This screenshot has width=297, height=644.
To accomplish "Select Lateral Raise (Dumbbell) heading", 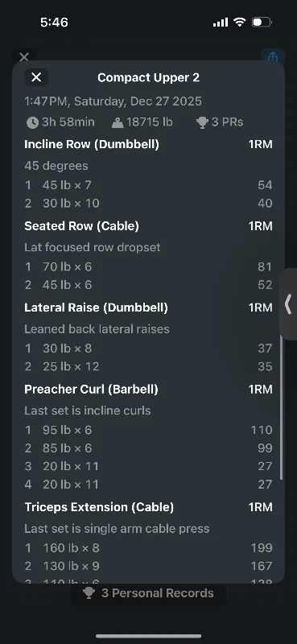I will point(96,308).
